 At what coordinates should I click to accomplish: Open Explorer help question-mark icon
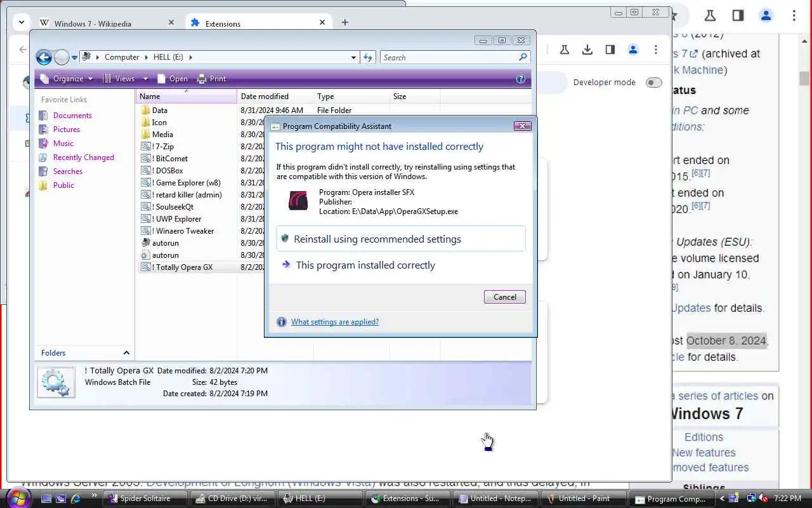[x=521, y=79]
